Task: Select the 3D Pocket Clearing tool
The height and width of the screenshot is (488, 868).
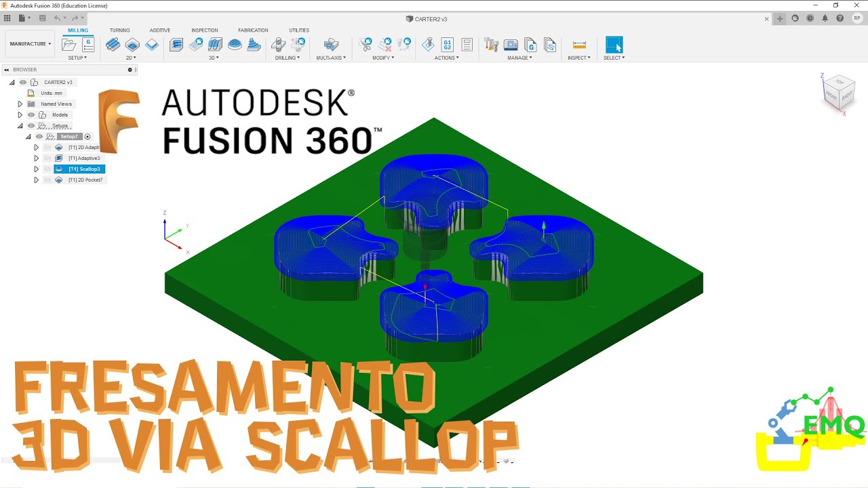Action: pos(196,45)
